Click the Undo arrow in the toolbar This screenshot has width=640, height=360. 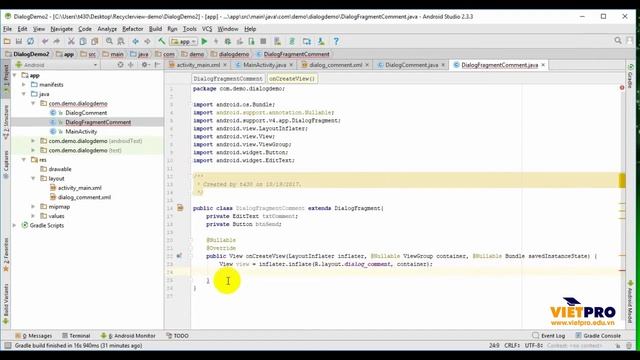point(45,41)
